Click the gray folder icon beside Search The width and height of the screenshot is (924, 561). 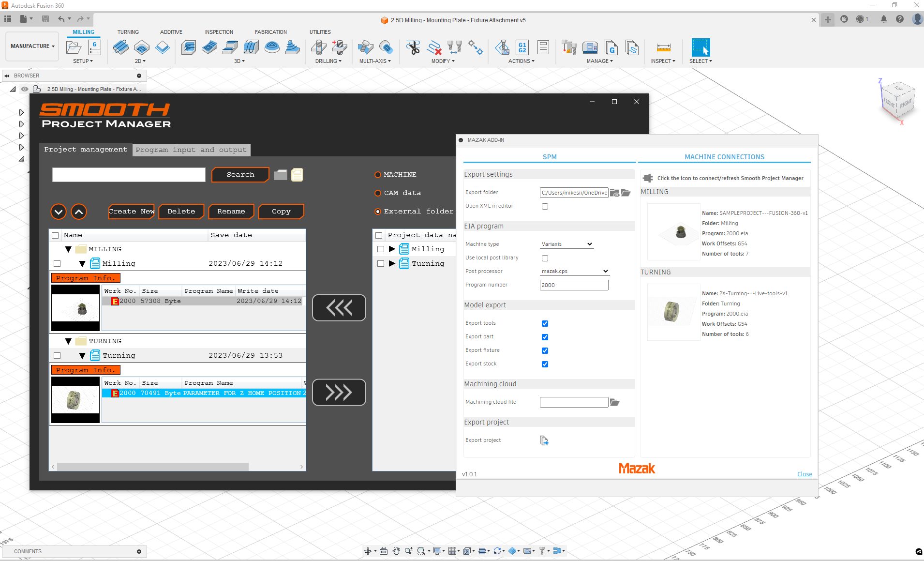281,175
